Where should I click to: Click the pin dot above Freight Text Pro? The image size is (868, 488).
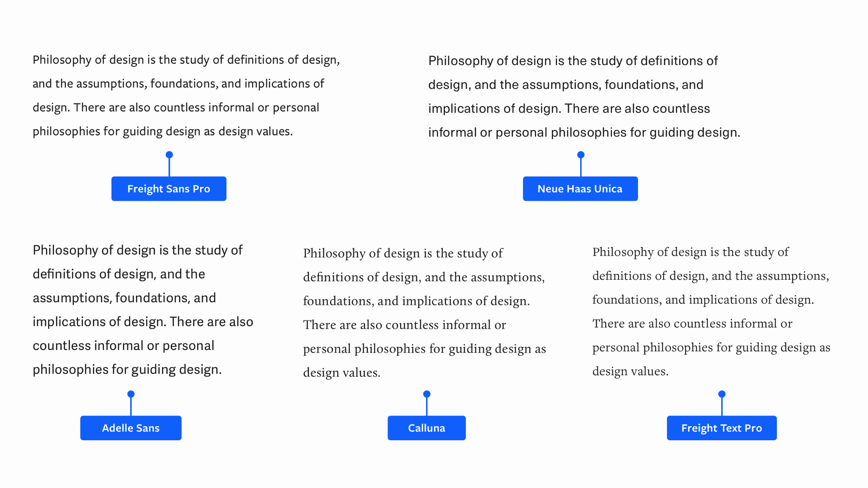tap(722, 394)
